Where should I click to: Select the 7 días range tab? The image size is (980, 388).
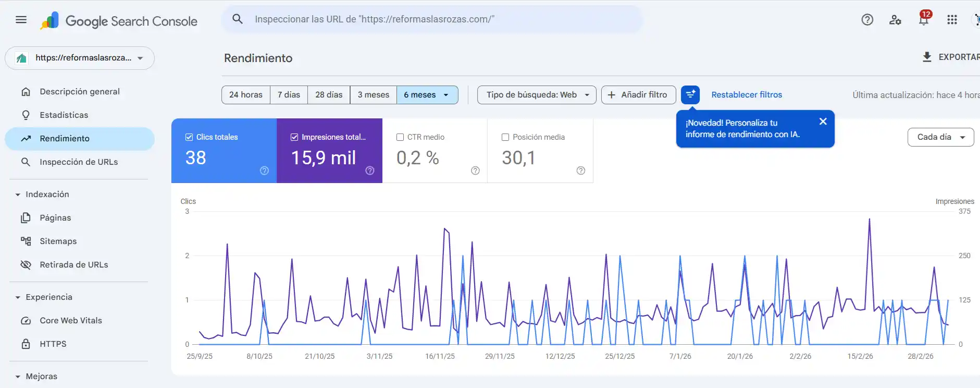pos(289,95)
